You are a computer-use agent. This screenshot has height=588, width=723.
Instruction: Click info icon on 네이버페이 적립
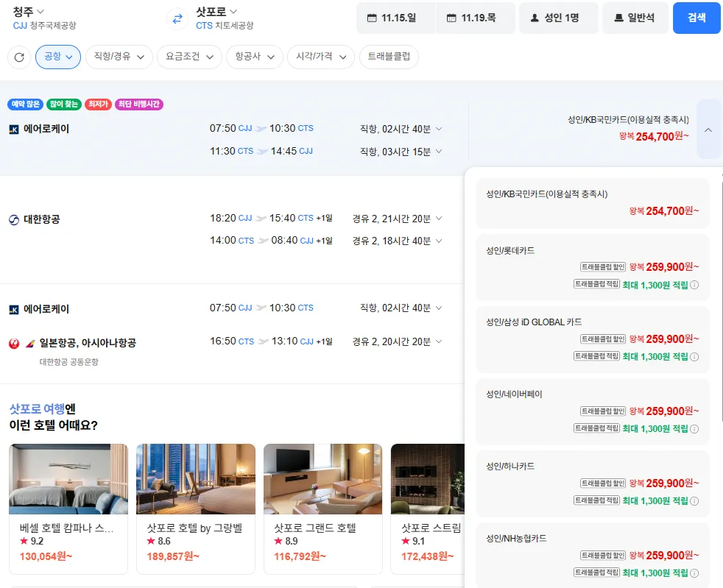pyautogui.click(x=694, y=429)
